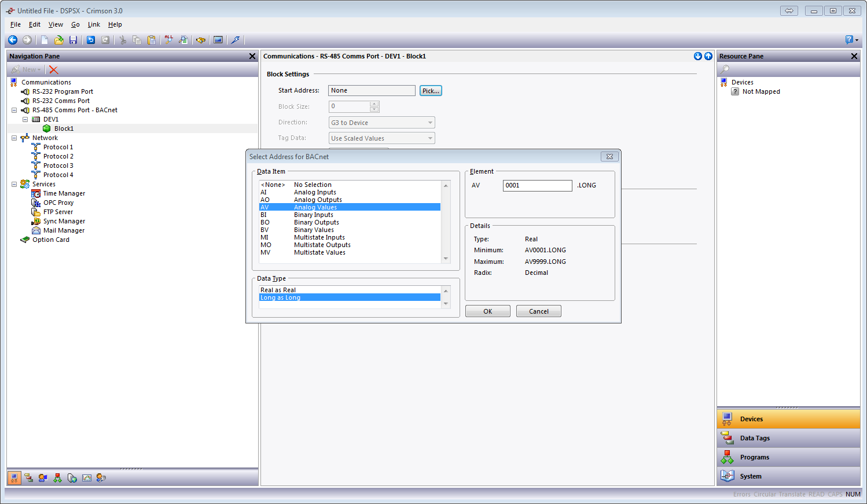The height and width of the screenshot is (504, 867).
Task: Click the binoculars toolbar icon
Action: pos(201,40)
